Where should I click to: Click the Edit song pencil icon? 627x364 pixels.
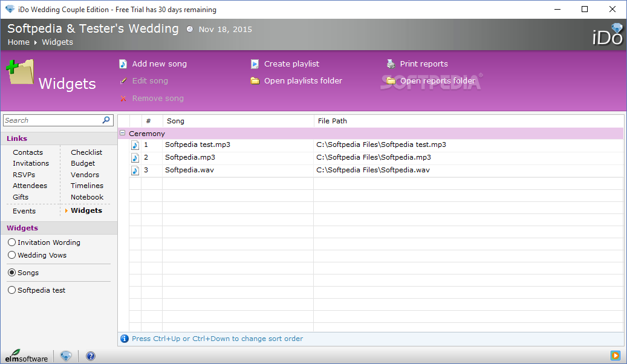(x=123, y=81)
